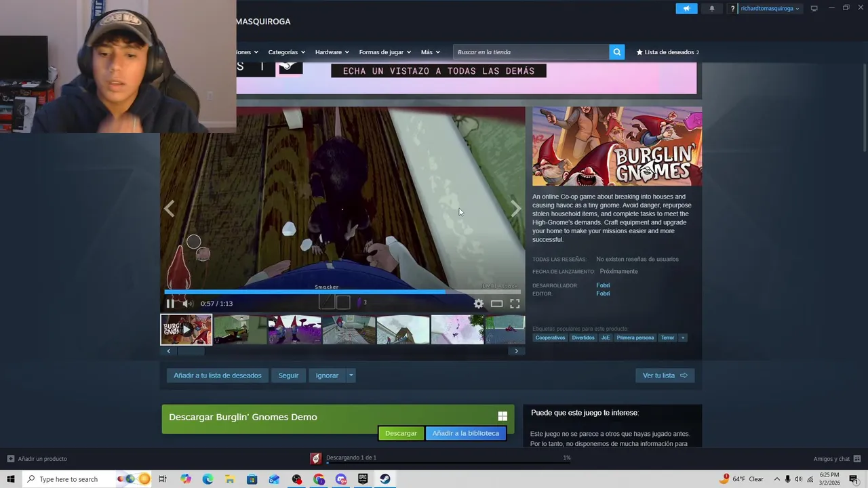868x488 pixels.
Task: Open Google Chrome from taskbar
Action: (x=319, y=479)
